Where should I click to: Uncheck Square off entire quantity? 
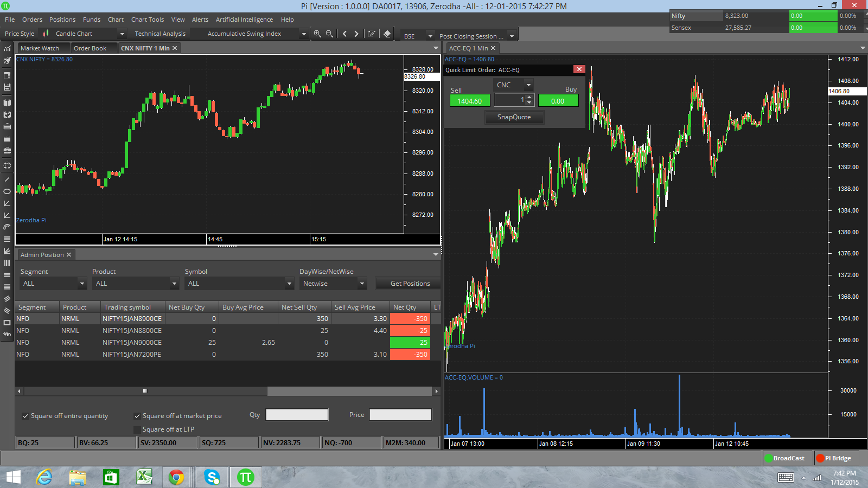(25, 416)
